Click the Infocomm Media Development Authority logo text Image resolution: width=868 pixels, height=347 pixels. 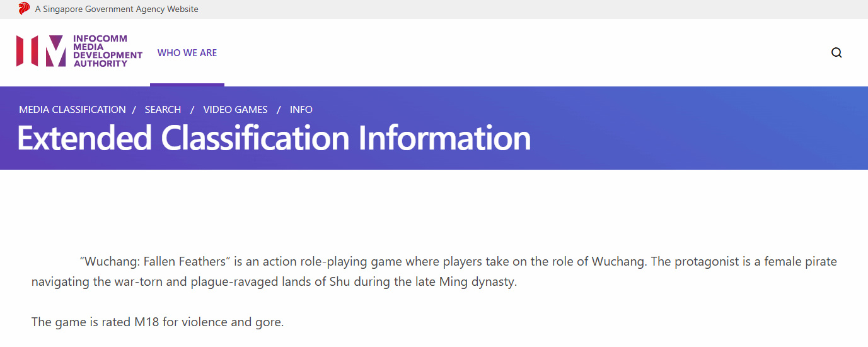[108, 51]
